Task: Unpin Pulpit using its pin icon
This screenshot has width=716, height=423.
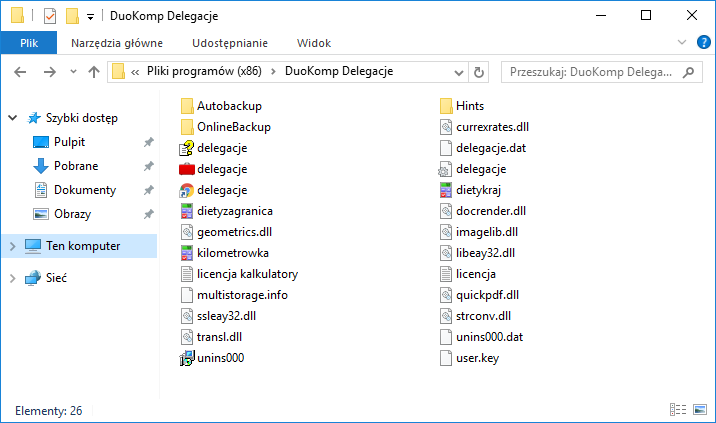Action: (148, 142)
